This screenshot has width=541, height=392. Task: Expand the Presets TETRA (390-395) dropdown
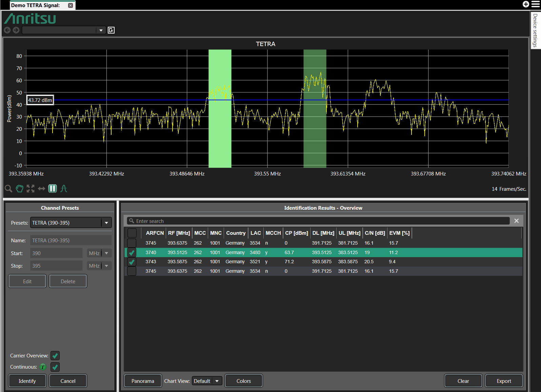point(106,223)
